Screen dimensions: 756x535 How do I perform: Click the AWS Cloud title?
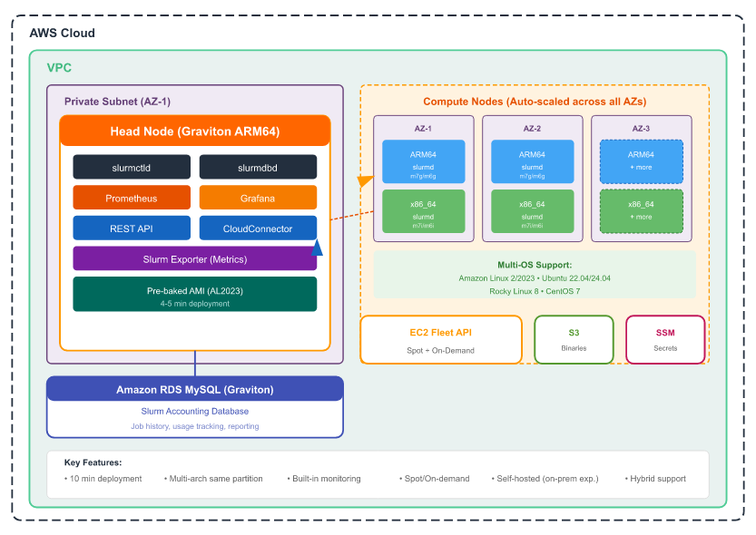point(63,33)
